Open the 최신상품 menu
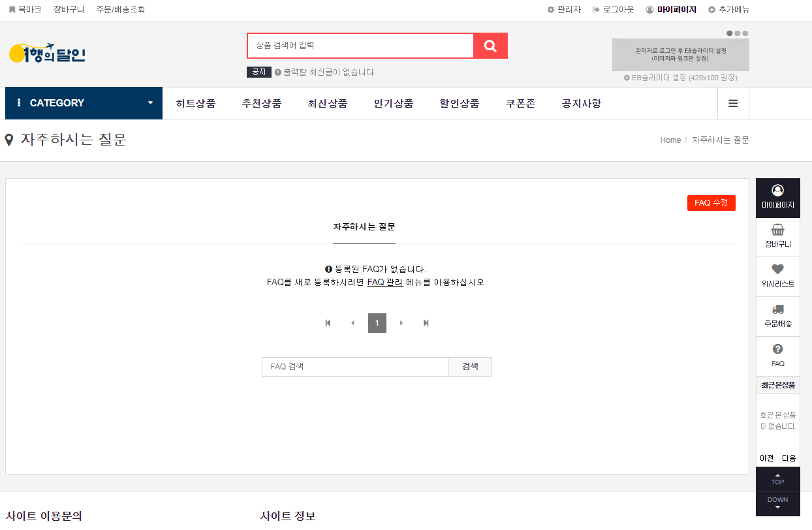This screenshot has width=812, height=530. pos(328,103)
